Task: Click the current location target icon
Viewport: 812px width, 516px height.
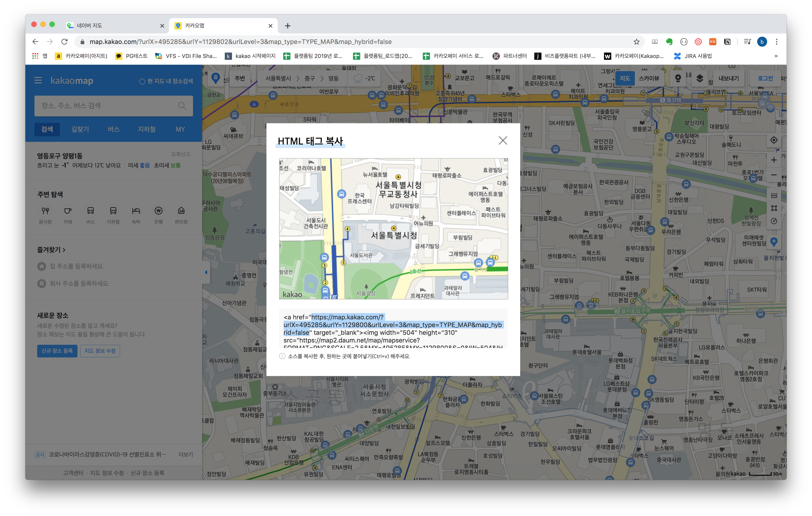Action: (774, 140)
